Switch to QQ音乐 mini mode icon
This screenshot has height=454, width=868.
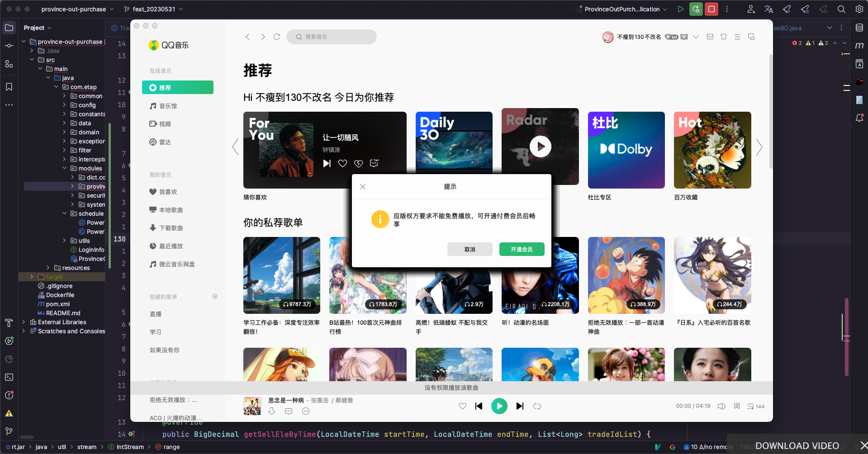click(x=751, y=37)
